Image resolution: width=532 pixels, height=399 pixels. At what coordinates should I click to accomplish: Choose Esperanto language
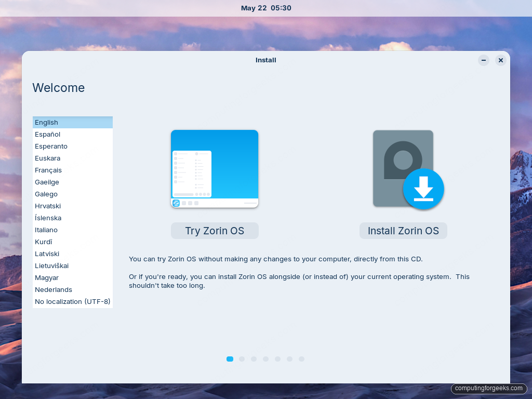(73, 146)
